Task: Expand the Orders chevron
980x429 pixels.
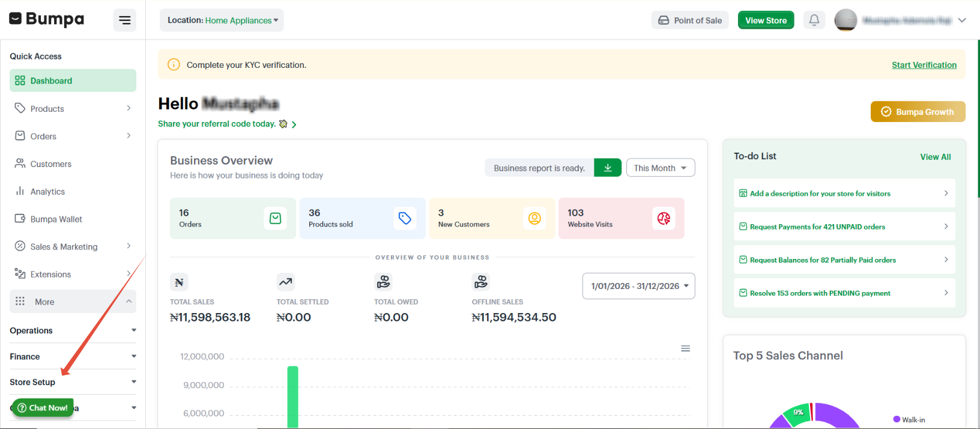Action: point(129,136)
